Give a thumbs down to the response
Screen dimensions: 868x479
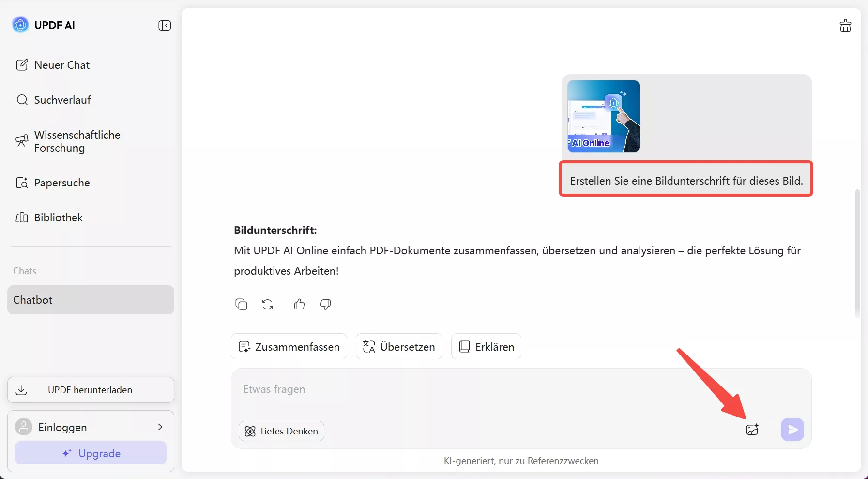(x=325, y=305)
